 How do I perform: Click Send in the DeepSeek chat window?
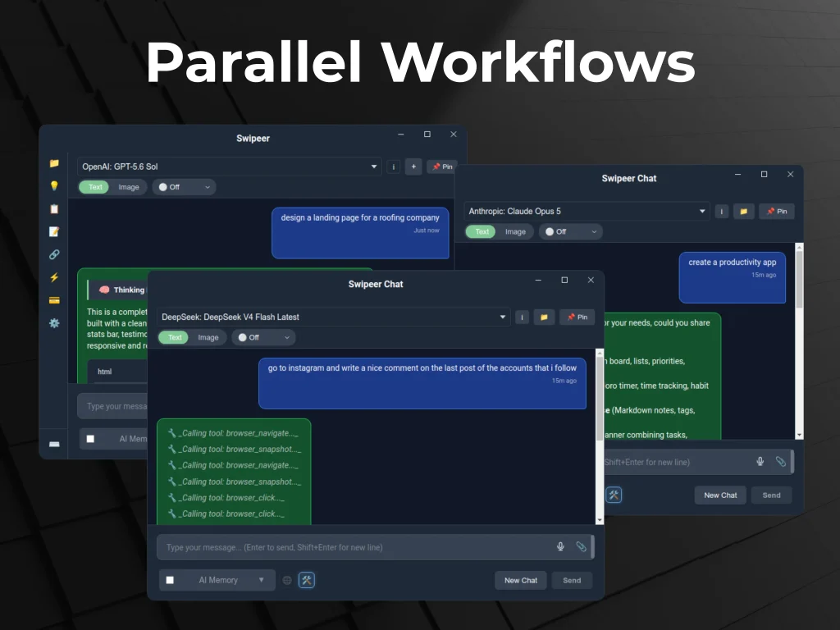point(572,580)
